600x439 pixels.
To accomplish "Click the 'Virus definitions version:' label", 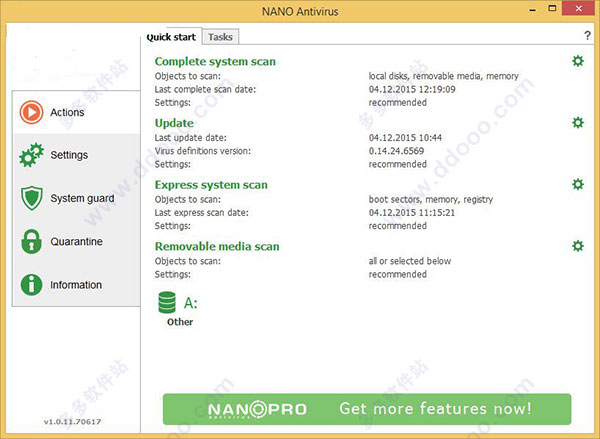I will (203, 151).
